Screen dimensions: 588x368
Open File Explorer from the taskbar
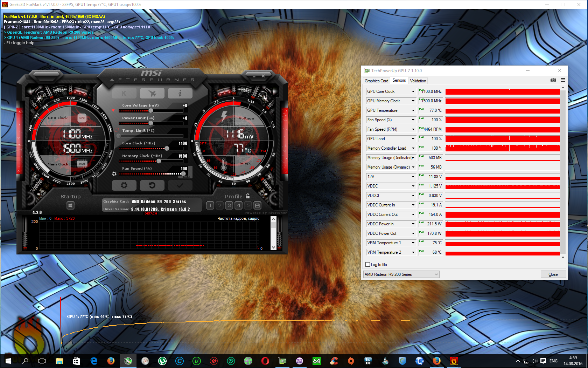[x=59, y=361]
